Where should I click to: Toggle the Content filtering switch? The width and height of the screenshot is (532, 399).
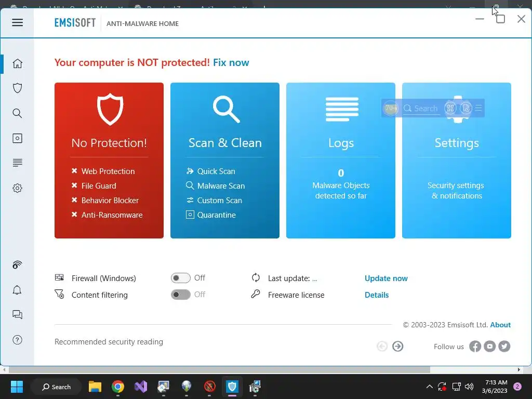click(180, 295)
